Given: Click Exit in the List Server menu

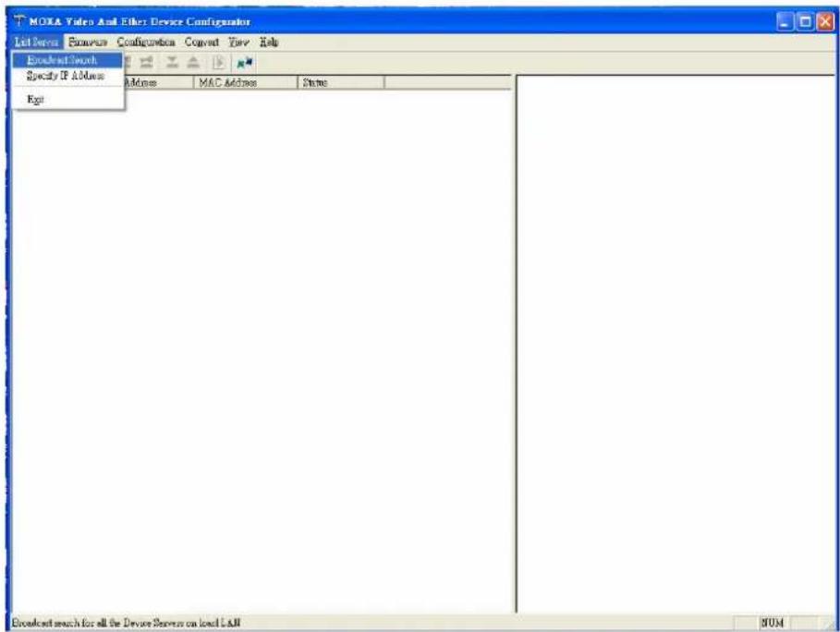Looking at the screenshot, I should (x=35, y=100).
